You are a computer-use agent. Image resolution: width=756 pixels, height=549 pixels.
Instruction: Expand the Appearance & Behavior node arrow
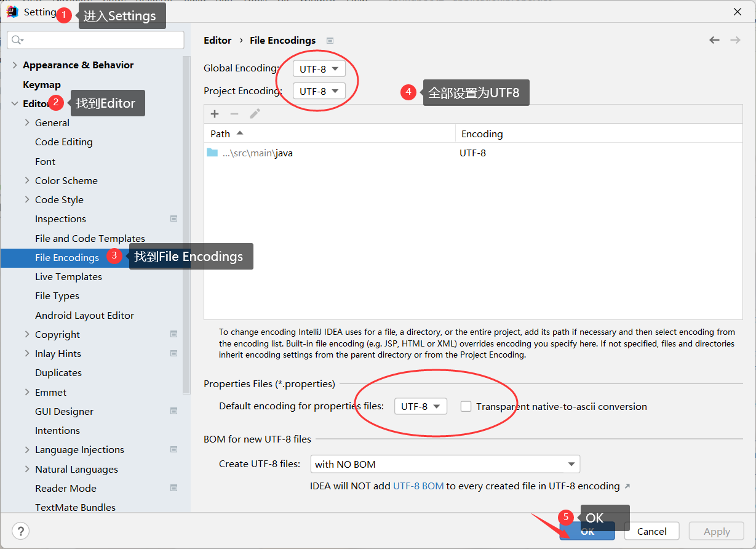pyautogui.click(x=15, y=65)
